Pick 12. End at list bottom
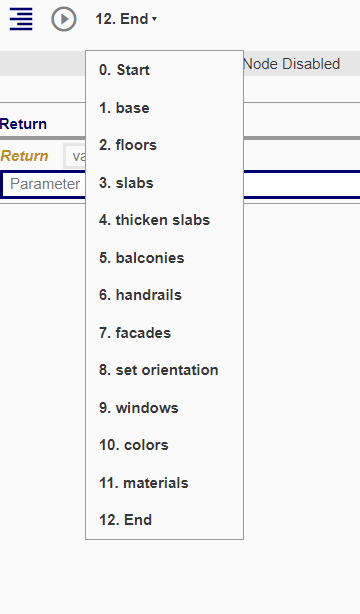This screenshot has width=360, height=614. tap(165, 520)
